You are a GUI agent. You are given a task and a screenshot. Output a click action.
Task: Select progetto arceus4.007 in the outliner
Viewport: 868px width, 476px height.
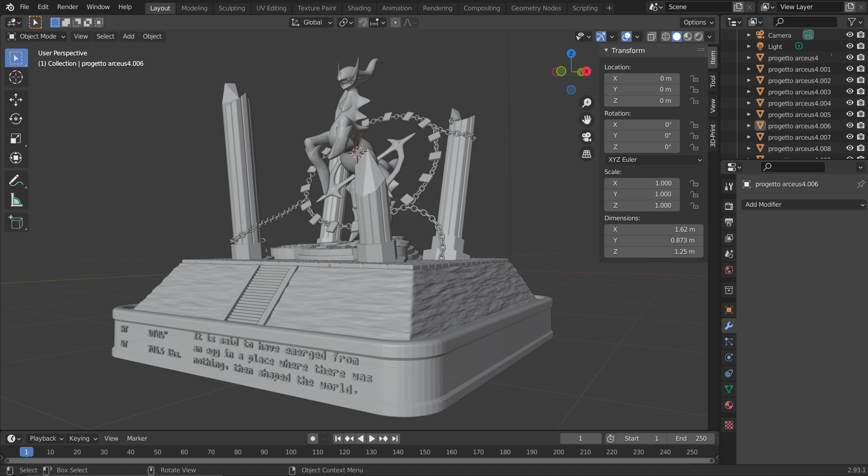pyautogui.click(x=799, y=137)
